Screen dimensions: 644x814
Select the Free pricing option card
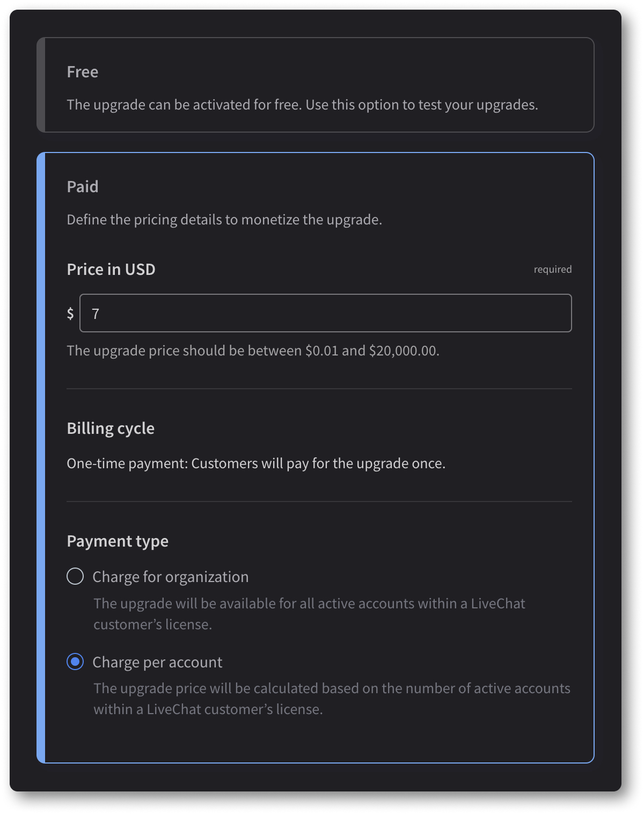tap(317, 84)
